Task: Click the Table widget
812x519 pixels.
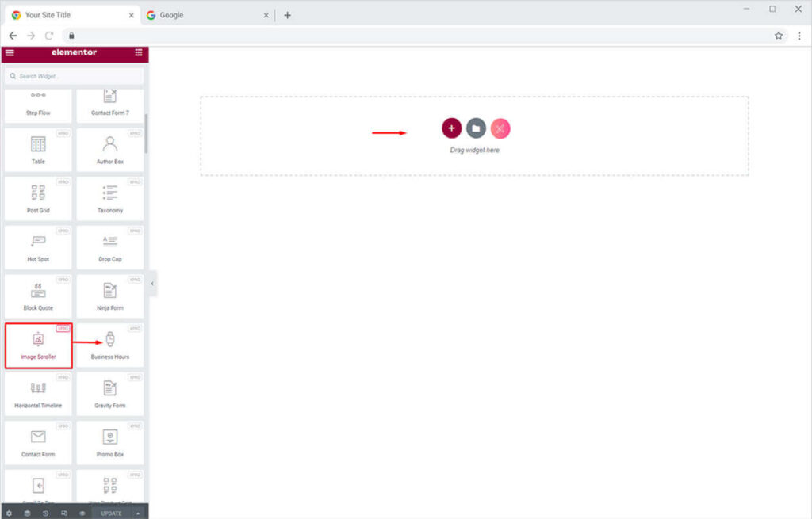Action: 38,150
